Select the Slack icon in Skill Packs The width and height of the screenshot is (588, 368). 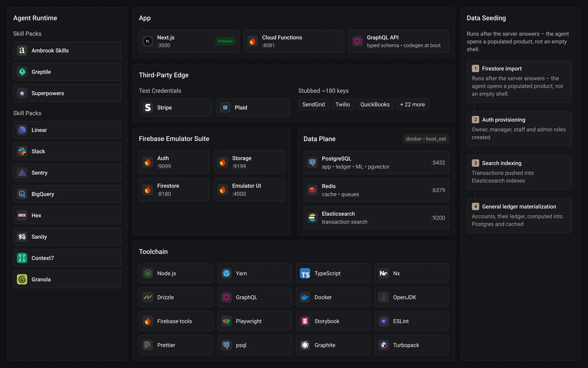point(22,151)
